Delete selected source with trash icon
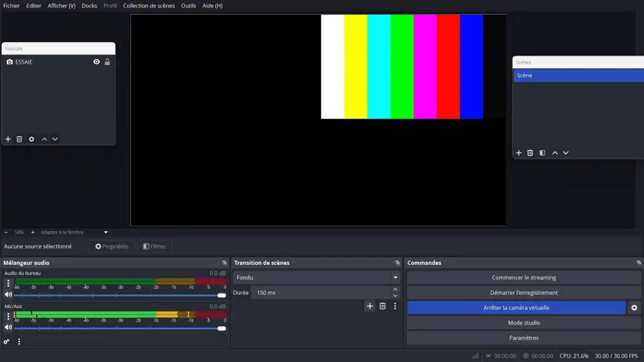644x362 pixels. click(19, 139)
